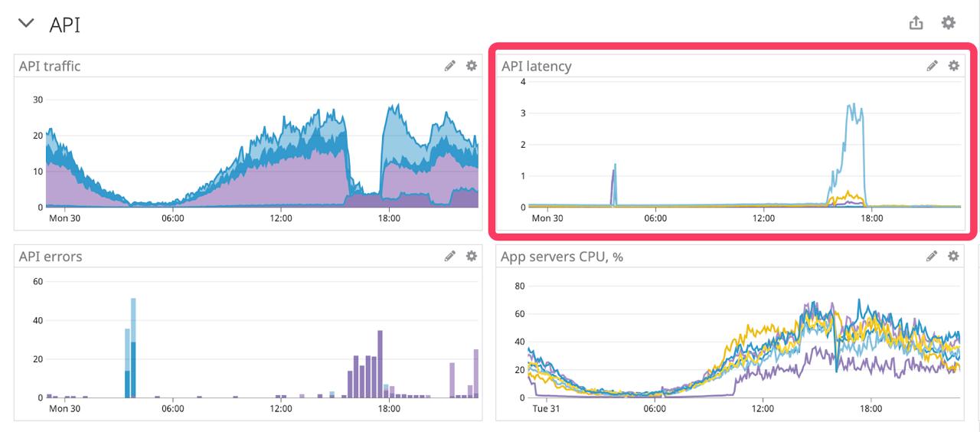The height and width of the screenshot is (432, 980).
Task: Select the App servers CPU, % title
Action: (x=562, y=257)
